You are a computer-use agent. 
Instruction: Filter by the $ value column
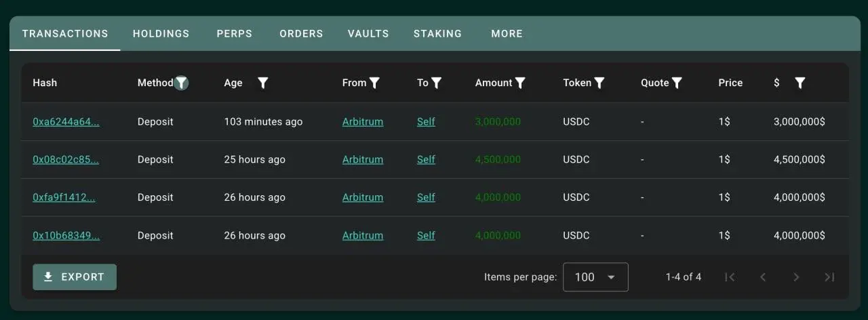(x=800, y=83)
